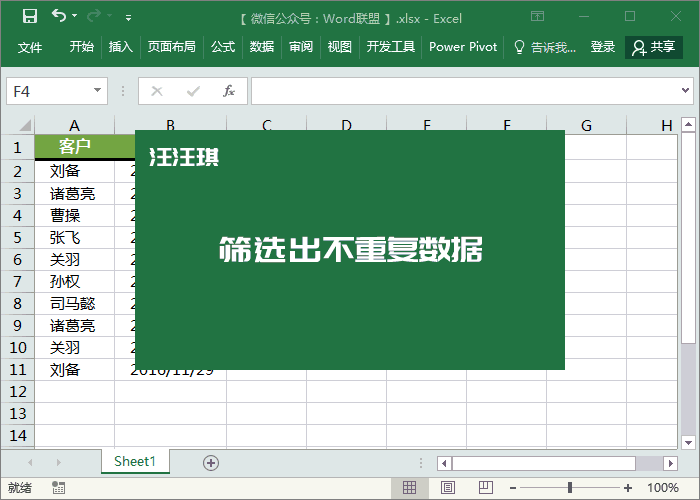Click the cell containing 张飞
This screenshot has width=700, height=500.
(x=75, y=238)
